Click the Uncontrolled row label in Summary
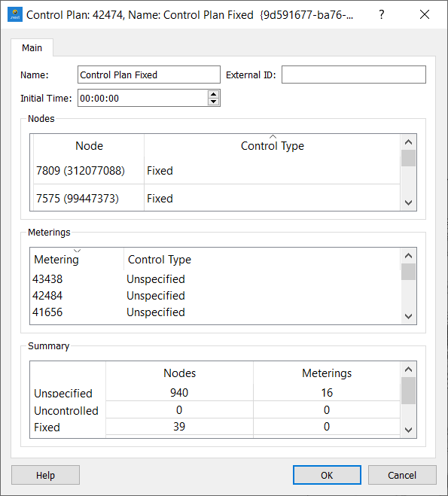This screenshot has width=448, height=496. [x=66, y=411]
